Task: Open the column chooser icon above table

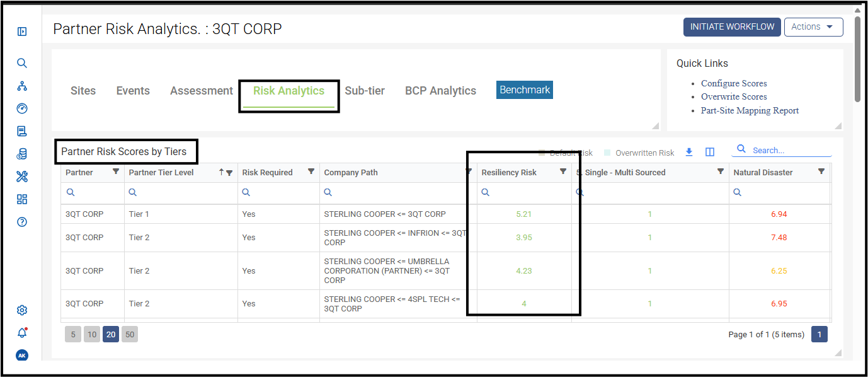Action: (x=710, y=152)
